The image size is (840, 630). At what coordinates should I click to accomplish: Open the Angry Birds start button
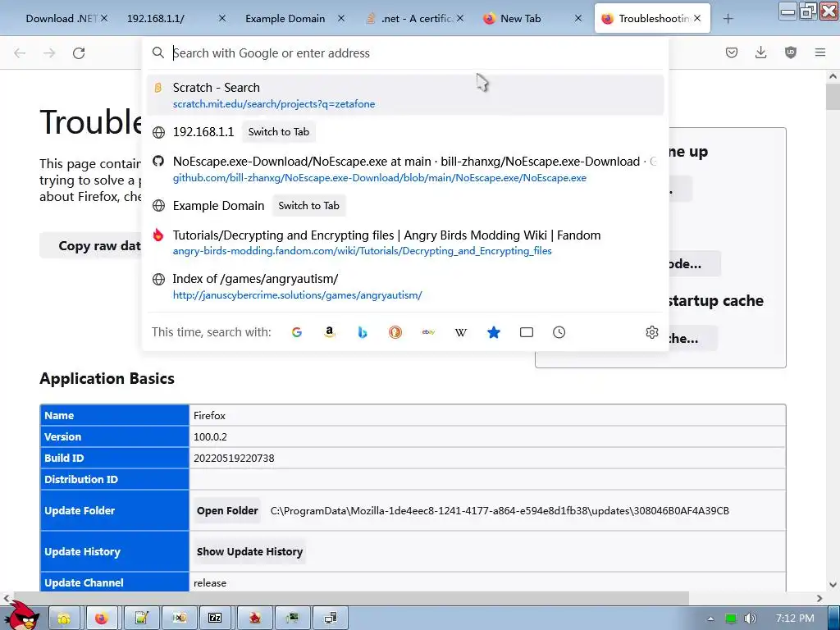[21, 616]
